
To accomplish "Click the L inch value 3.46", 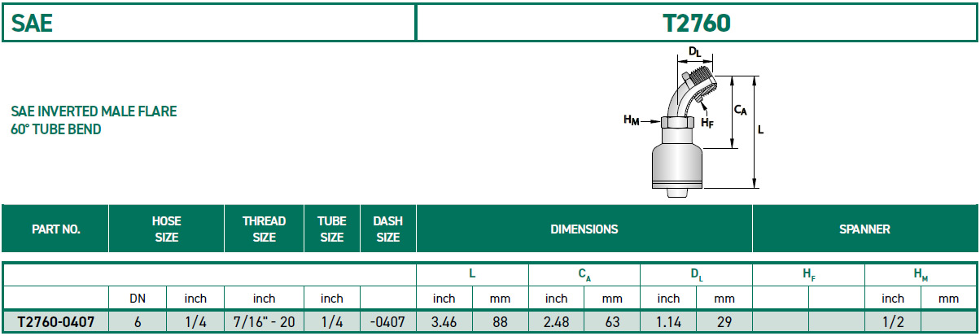I will [444, 322].
